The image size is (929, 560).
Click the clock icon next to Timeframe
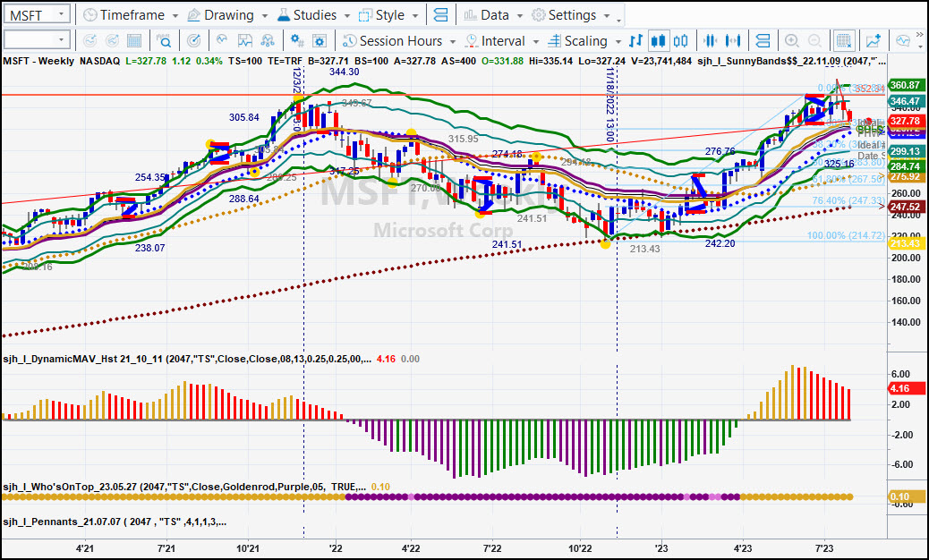pyautogui.click(x=90, y=15)
